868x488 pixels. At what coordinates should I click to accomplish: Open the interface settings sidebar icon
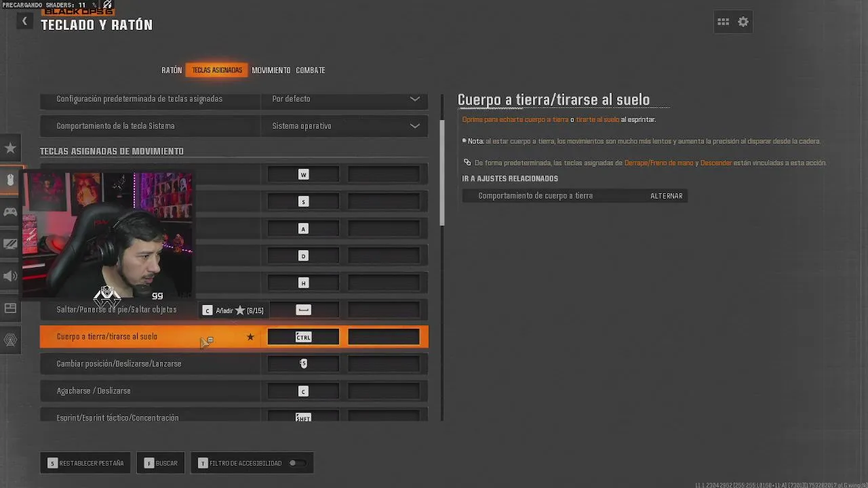click(x=10, y=308)
